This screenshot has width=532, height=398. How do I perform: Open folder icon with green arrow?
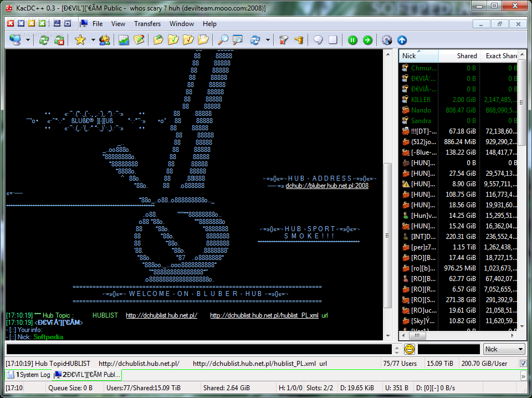click(158, 40)
